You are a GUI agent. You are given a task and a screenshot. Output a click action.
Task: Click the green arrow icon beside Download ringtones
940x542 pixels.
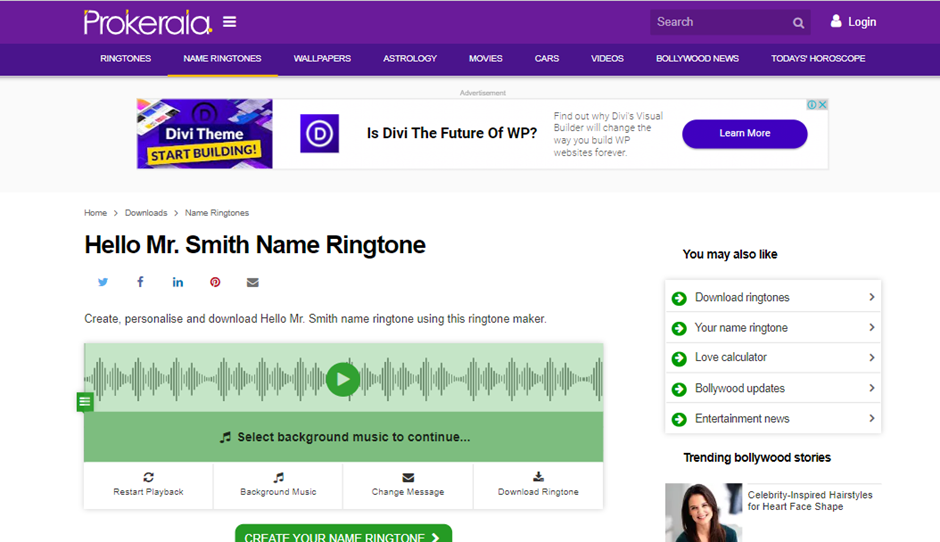(679, 298)
